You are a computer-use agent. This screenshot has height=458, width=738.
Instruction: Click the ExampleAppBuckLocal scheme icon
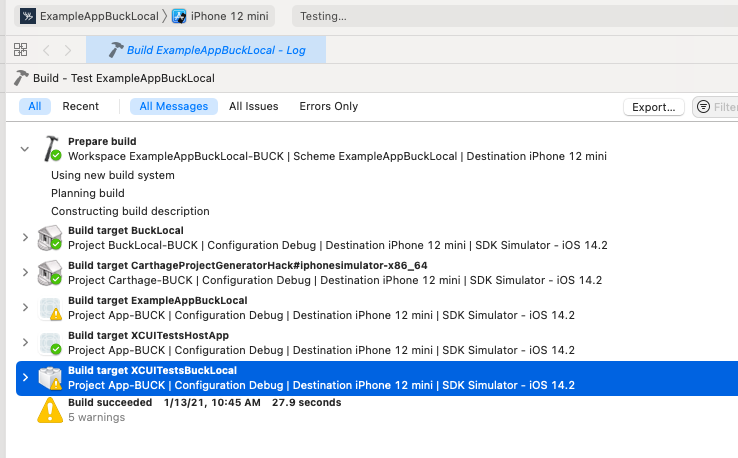coord(28,16)
